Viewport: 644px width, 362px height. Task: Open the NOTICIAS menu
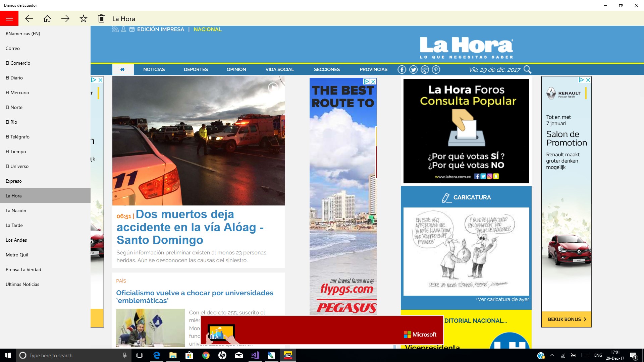(154, 69)
